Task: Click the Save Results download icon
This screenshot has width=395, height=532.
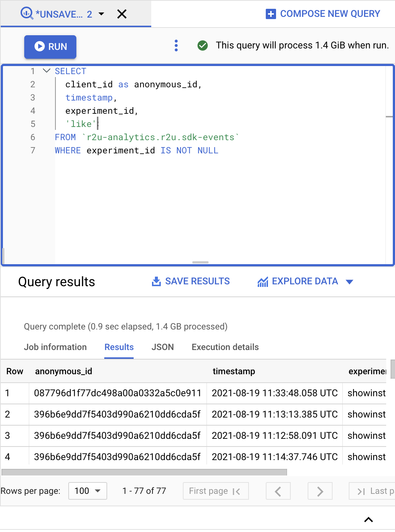Action: click(156, 281)
